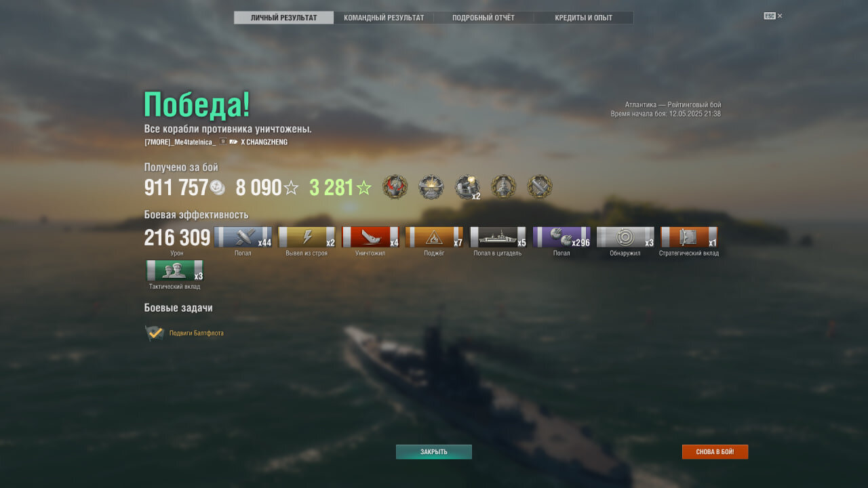Open the Кредиты и опыт tab
The width and height of the screenshot is (868, 488).
pyautogui.click(x=583, y=18)
